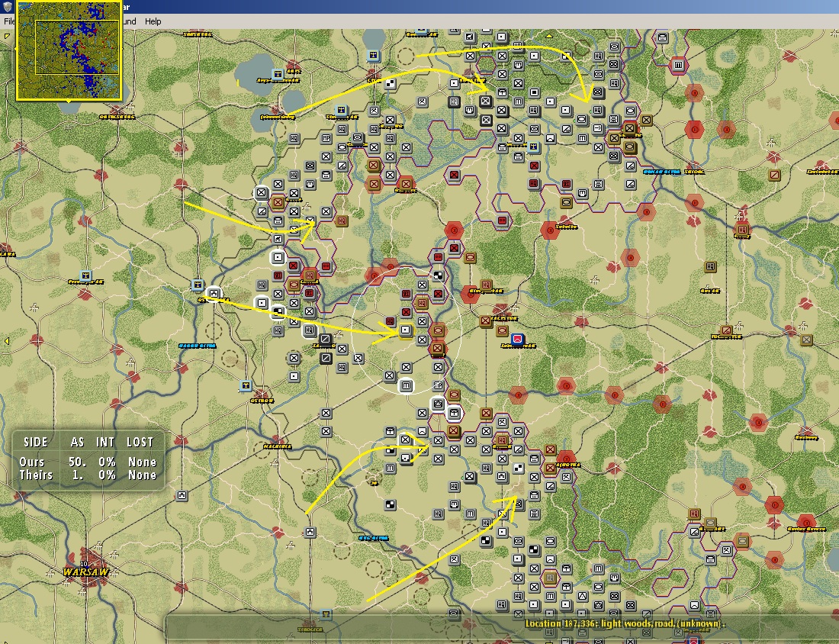839x644 pixels.
Task: Click the 'Ours' row label in the combat status panel
Action: [31, 462]
